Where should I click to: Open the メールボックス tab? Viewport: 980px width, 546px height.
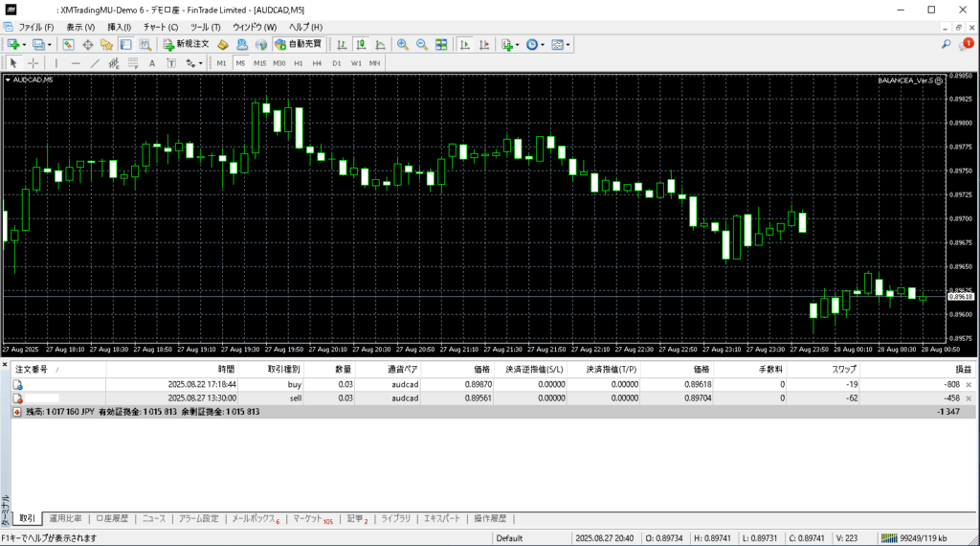(256, 518)
